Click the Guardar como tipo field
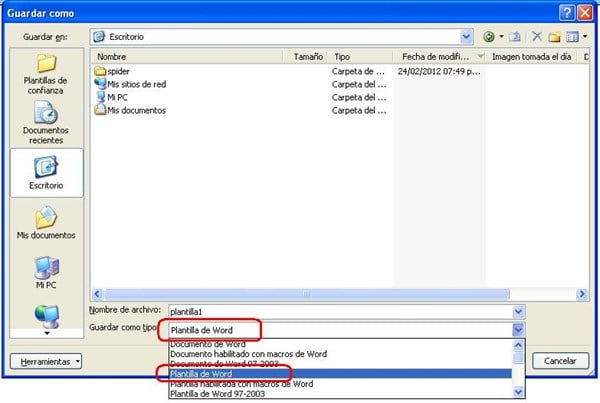 click(340, 330)
